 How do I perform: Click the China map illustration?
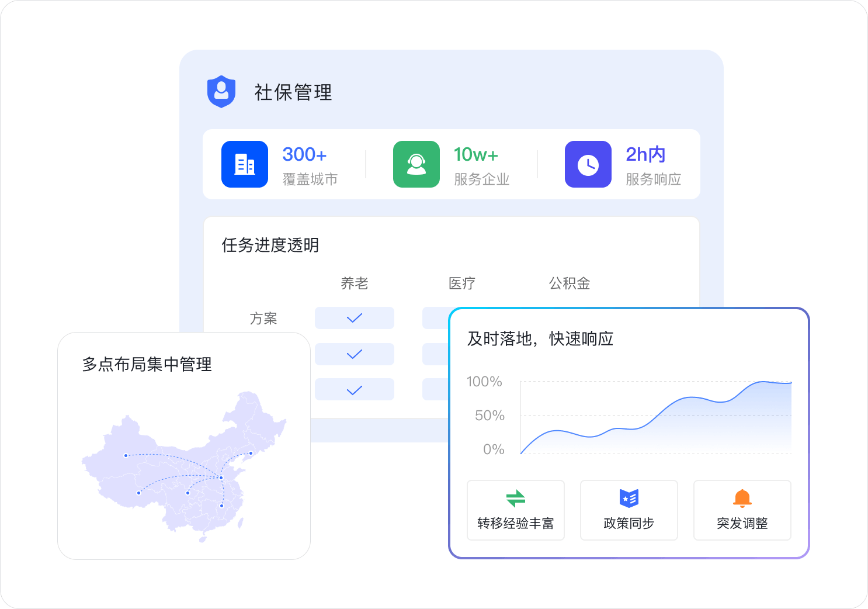tap(184, 466)
